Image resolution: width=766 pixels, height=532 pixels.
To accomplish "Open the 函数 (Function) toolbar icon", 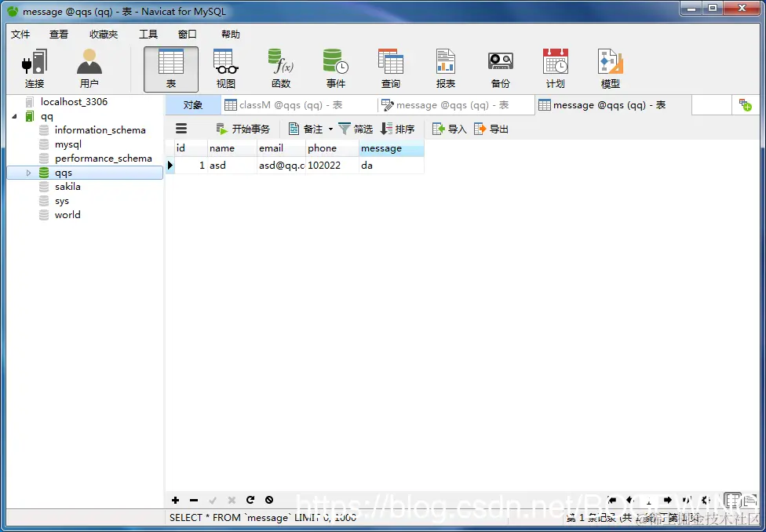I will tap(281, 69).
